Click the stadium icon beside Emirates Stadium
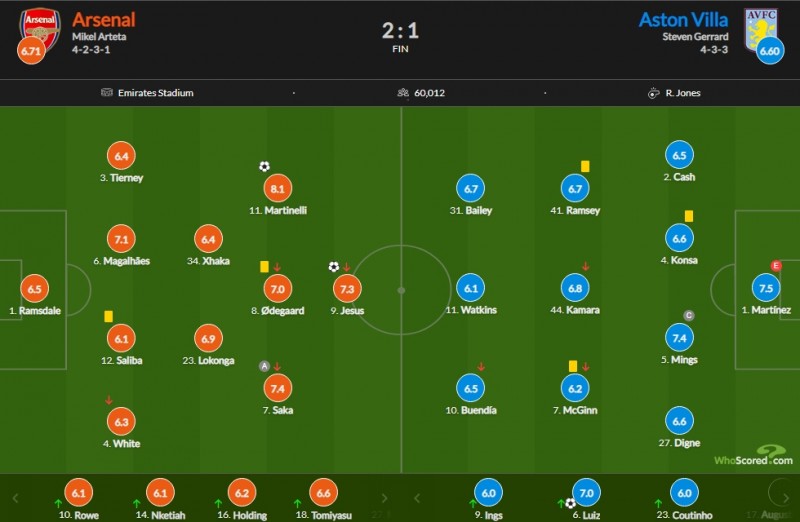 pyautogui.click(x=107, y=92)
